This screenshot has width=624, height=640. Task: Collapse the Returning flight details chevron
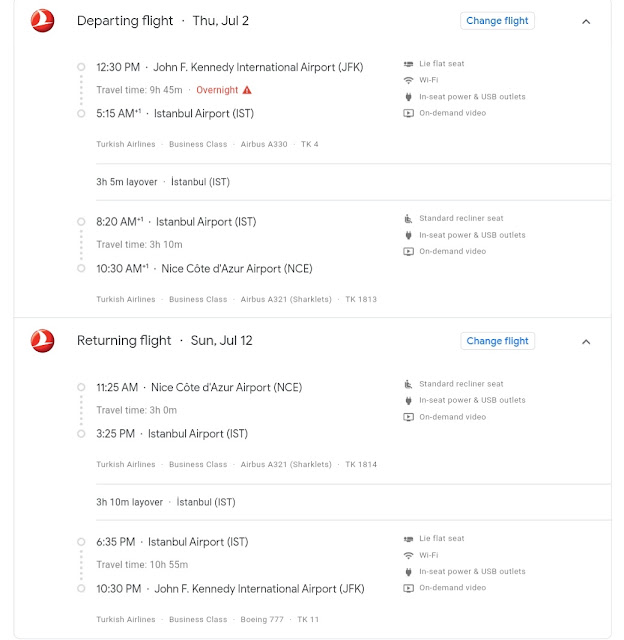pos(586,342)
